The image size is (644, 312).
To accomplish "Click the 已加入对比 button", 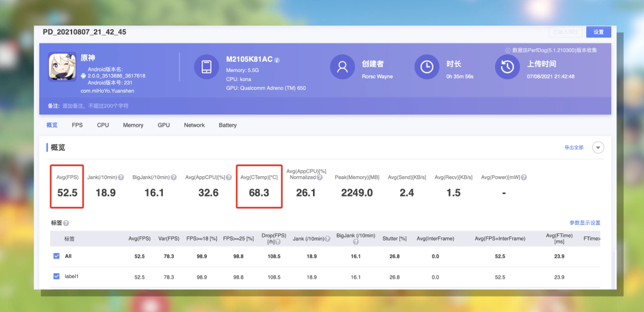I will pos(565,32).
